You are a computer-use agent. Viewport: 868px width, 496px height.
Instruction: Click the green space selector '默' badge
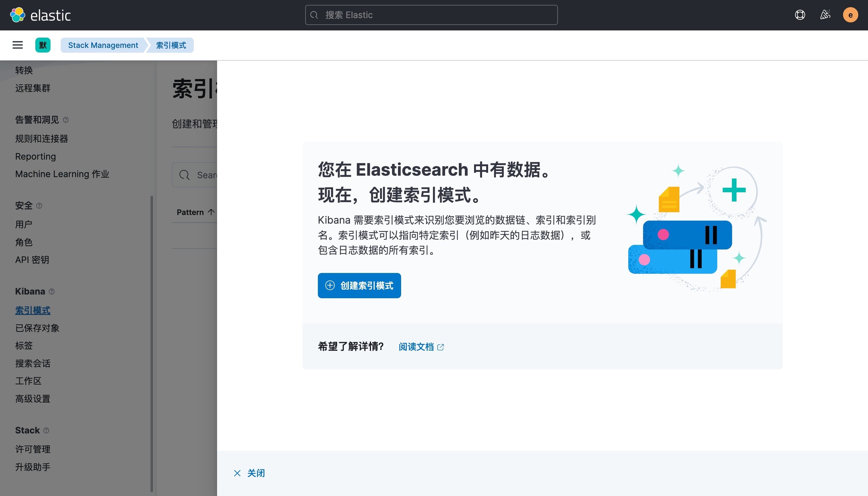click(x=43, y=45)
